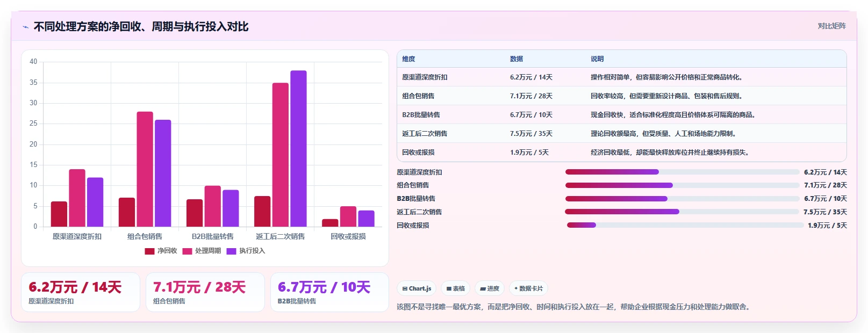Select the 净回收 bar for B2B批量转售
868x333 pixels.
pos(195,213)
